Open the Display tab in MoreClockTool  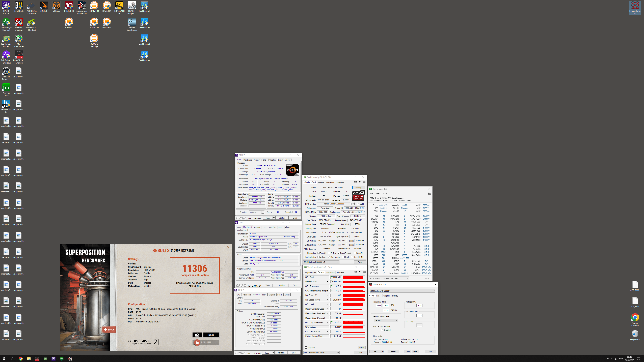[395, 296]
